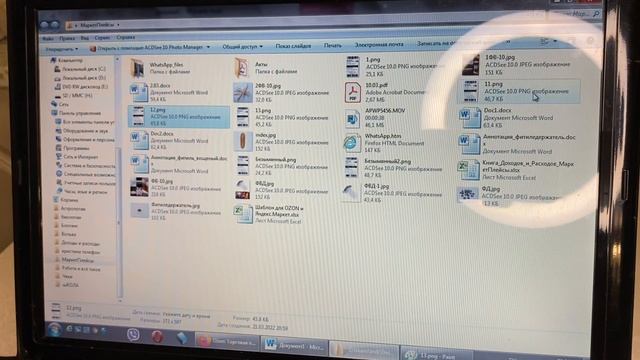Image resolution: width=640 pixels, height=360 pixels.
Task: Open the Правка menu
Action: click(67, 38)
